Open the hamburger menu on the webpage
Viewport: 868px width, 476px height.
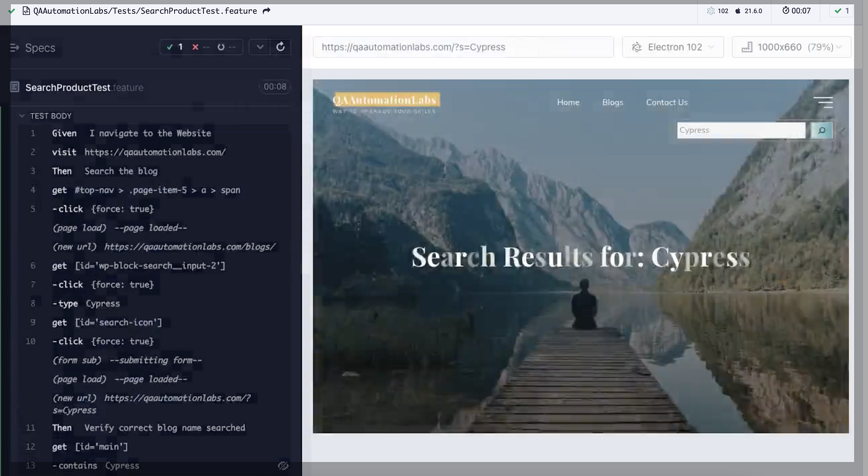point(823,102)
